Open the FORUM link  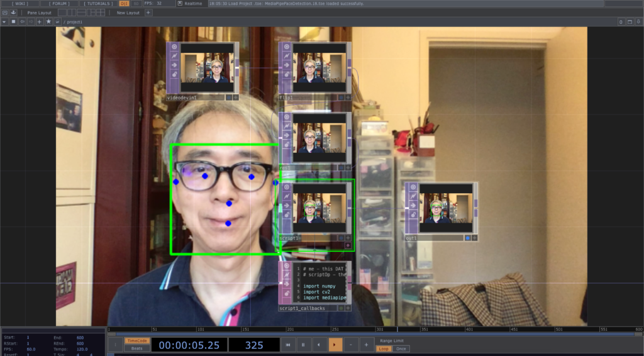[x=59, y=3]
